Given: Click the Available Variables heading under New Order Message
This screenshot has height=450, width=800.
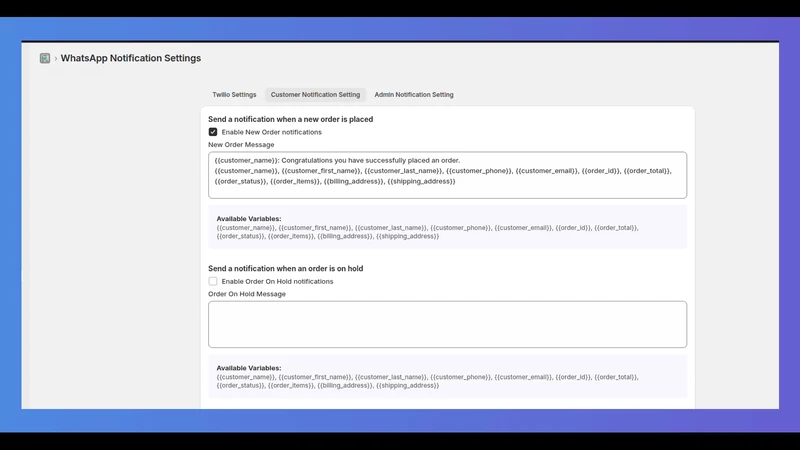Looking at the screenshot, I should (249, 218).
